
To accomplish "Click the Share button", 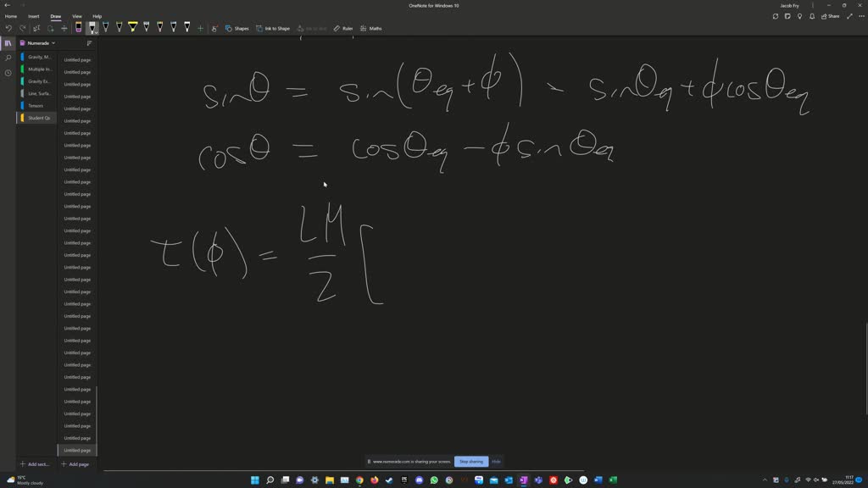I will click(831, 16).
